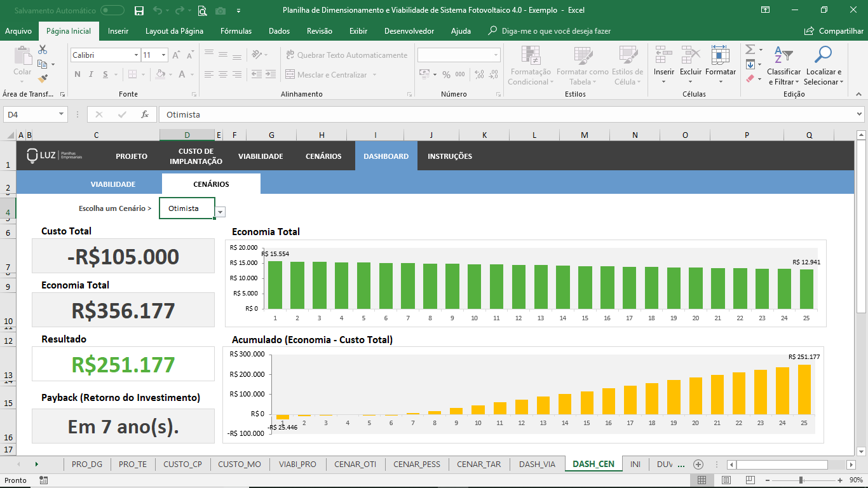Open font color A swatch
868x488 pixels.
click(181, 74)
